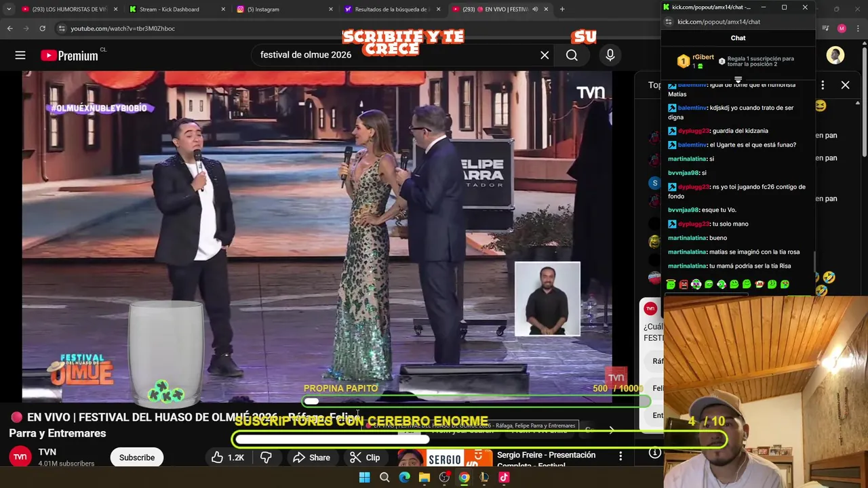Open Google Chrome taskbar icon

[464, 478]
